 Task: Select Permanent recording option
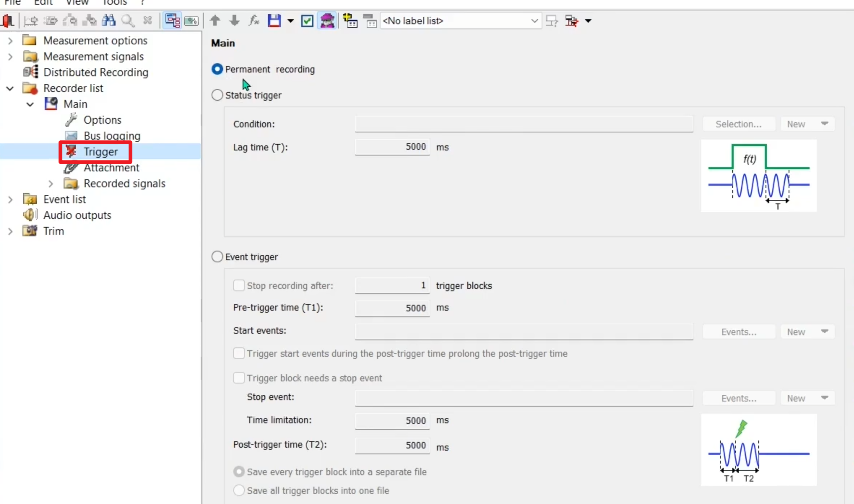[217, 69]
